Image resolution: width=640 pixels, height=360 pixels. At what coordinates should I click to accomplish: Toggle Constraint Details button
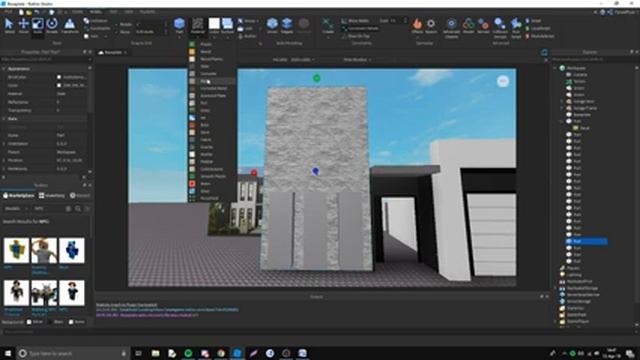tap(360, 28)
